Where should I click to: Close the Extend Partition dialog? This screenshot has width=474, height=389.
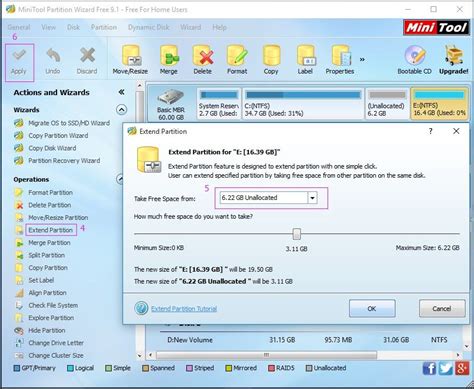(x=456, y=131)
